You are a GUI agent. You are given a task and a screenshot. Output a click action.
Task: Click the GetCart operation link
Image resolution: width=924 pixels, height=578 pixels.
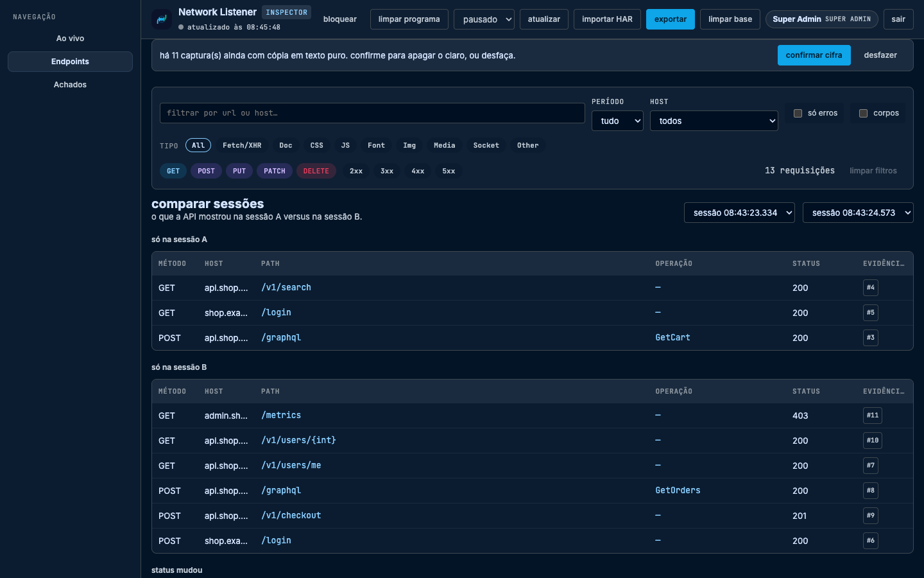(673, 338)
